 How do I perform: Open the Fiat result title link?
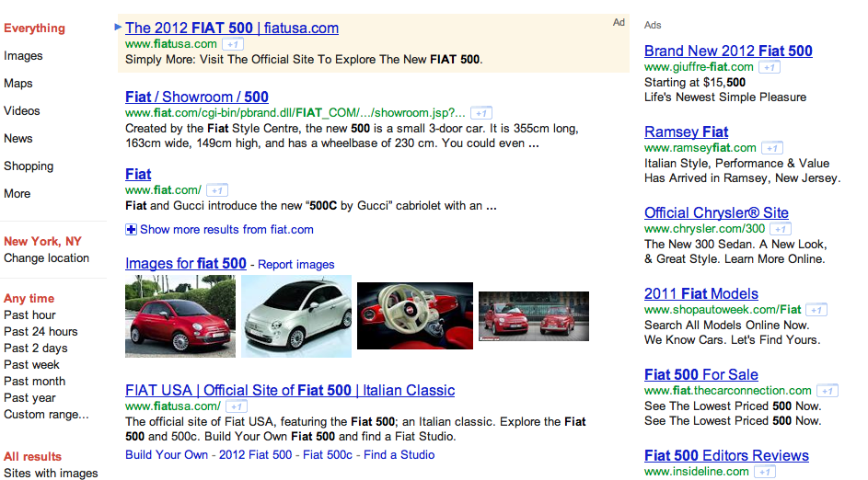click(x=138, y=174)
